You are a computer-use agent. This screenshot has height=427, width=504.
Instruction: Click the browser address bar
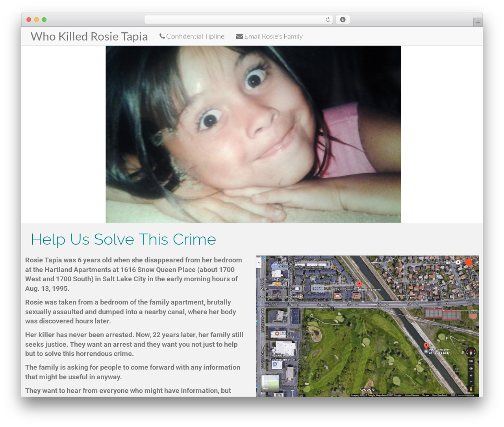[239, 20]
